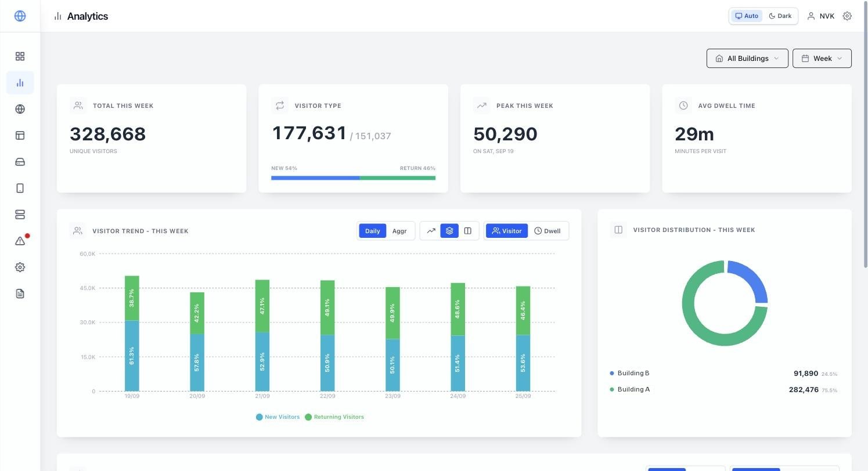Click the 50,290 peak value
The image size is (868, 471).
click(x=505, y=134)
